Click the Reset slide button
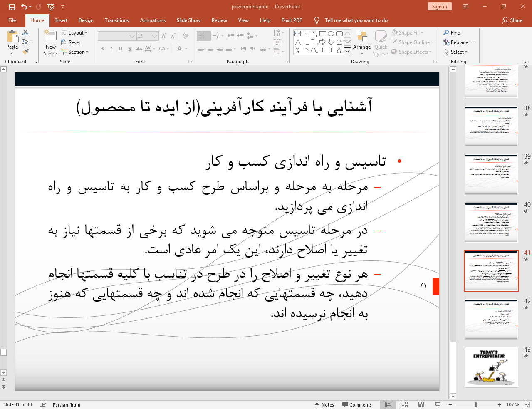This screenshot has width=532, height=409. pos(71,42)
